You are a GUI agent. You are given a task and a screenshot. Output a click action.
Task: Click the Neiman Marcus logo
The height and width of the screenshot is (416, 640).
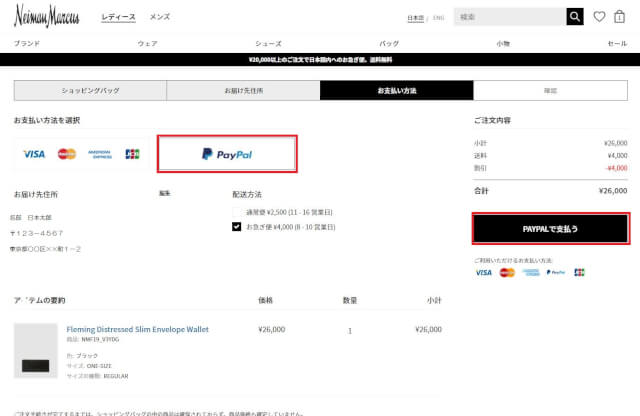point(47,16)
